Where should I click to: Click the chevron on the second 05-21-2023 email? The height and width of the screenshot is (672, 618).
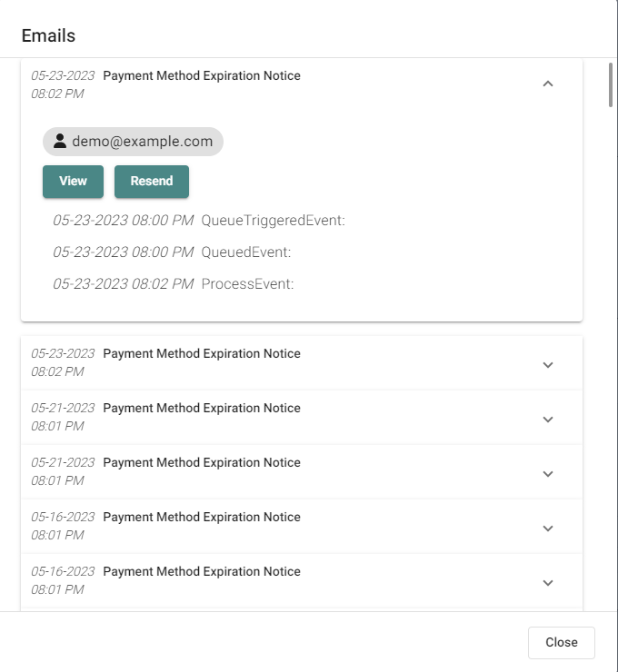point(547,474)
